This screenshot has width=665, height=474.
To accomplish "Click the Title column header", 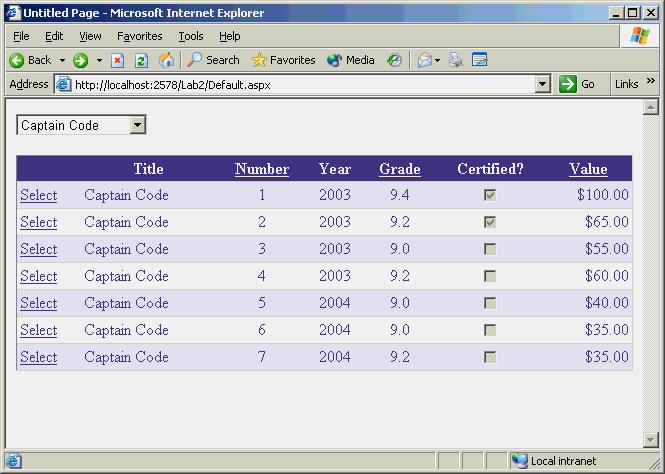I will (148, 169).
